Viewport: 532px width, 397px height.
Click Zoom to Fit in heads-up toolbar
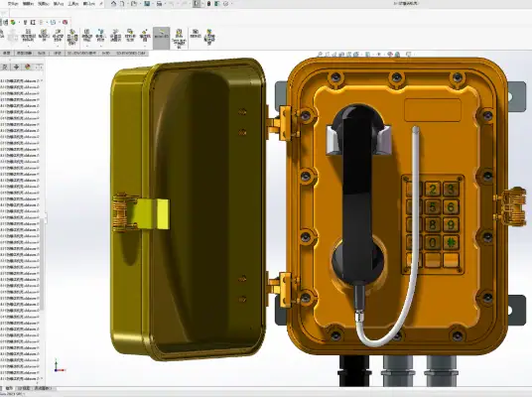pyautogui.click(x=320, y=54)
